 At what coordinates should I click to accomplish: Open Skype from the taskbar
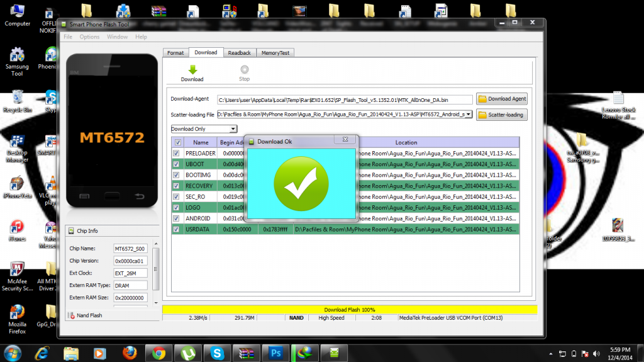[218, 352]
